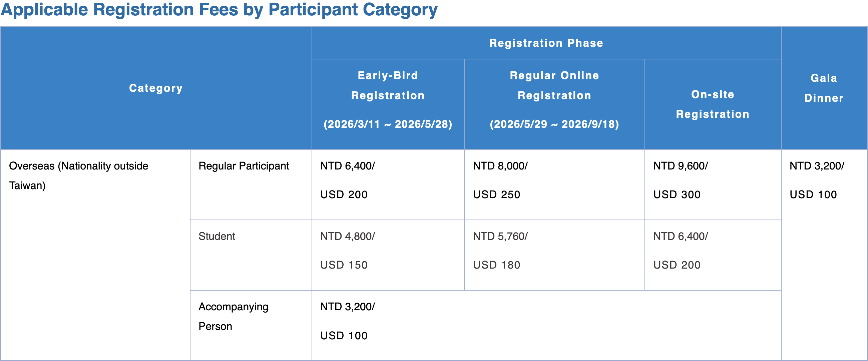This screenshot has height=361, width=868.
Task: Click the USD 250 fee amount
Action: 496,195
